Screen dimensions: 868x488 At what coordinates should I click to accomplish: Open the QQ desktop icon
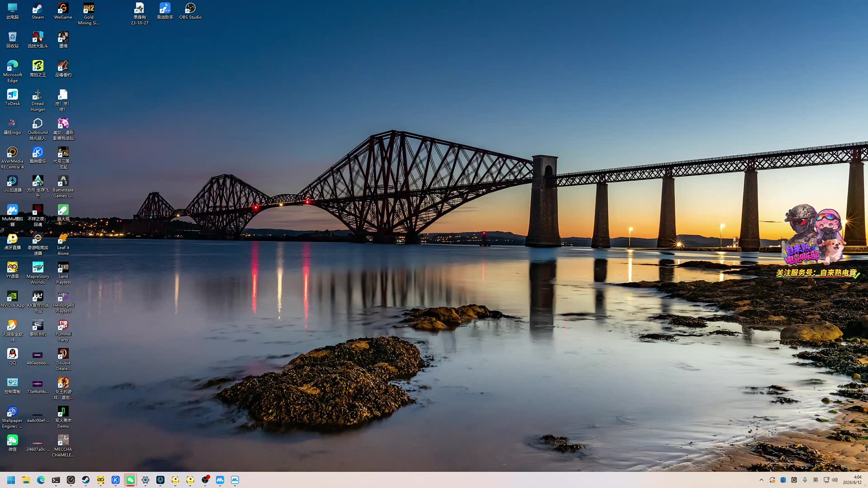click(x=13, y=357)
